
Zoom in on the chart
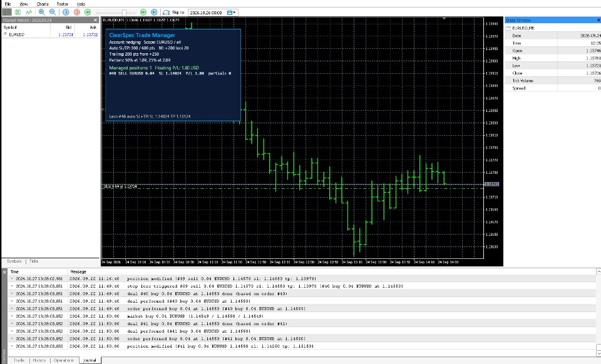click(x=42, y=13)
